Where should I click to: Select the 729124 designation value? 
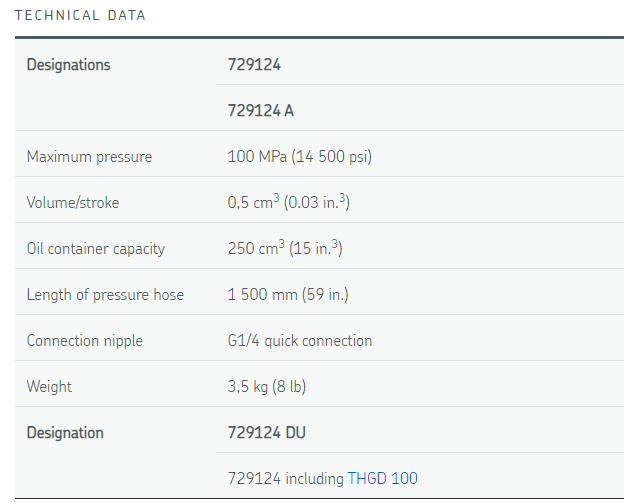coord(254,65)
